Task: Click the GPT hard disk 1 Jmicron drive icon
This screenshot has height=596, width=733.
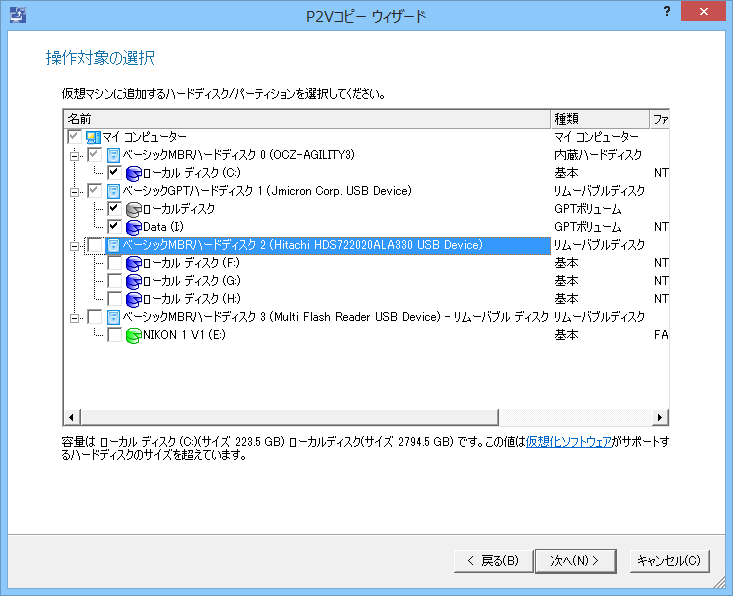Action: (113, 191)
